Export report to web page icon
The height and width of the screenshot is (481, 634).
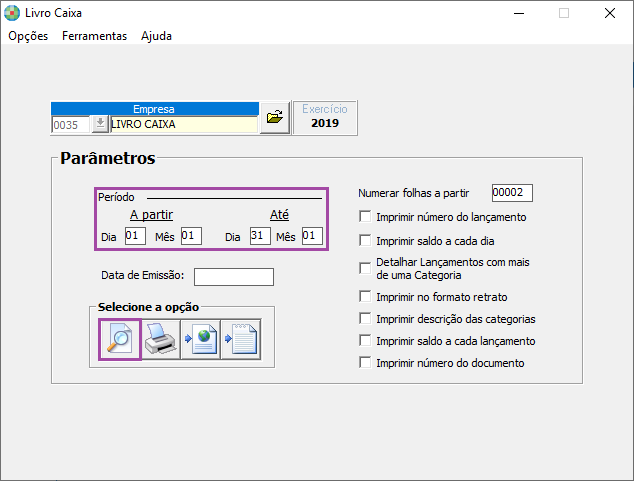click(x=201, y=339)
